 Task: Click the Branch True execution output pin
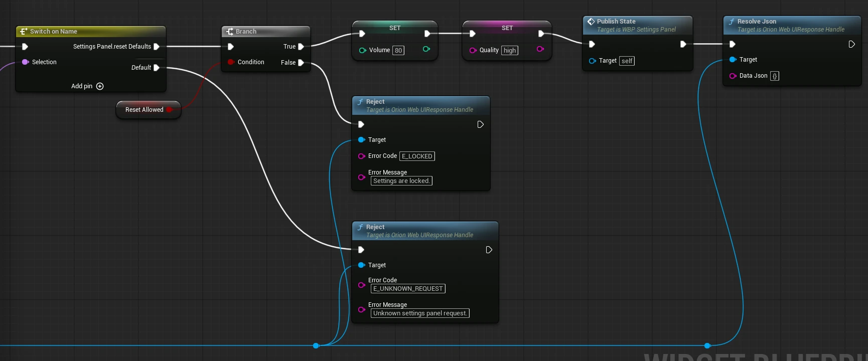tap(301, 47)
